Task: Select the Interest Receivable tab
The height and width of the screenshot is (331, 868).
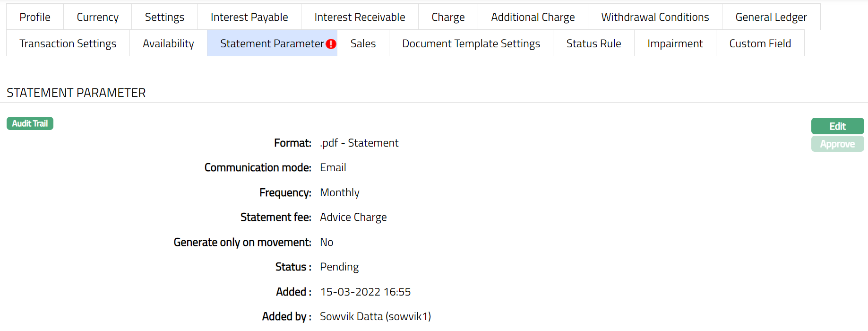Action: [x=360, y=17]
